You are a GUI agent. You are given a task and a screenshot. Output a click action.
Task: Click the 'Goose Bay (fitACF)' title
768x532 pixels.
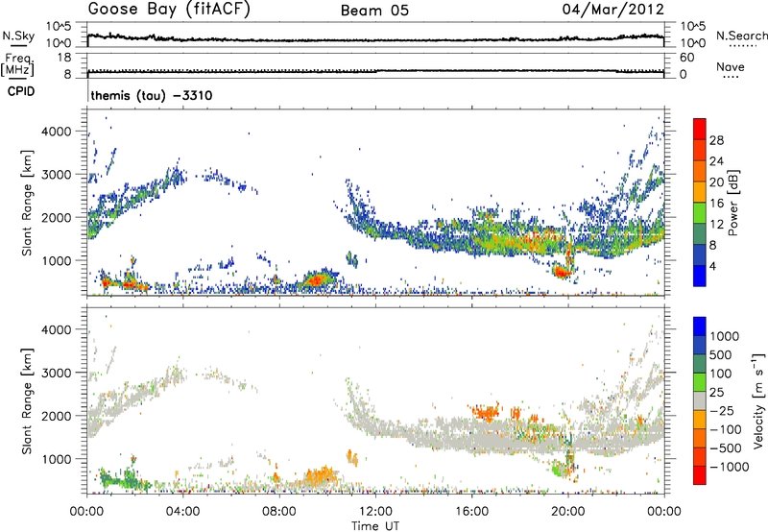(x=169, y=10)
